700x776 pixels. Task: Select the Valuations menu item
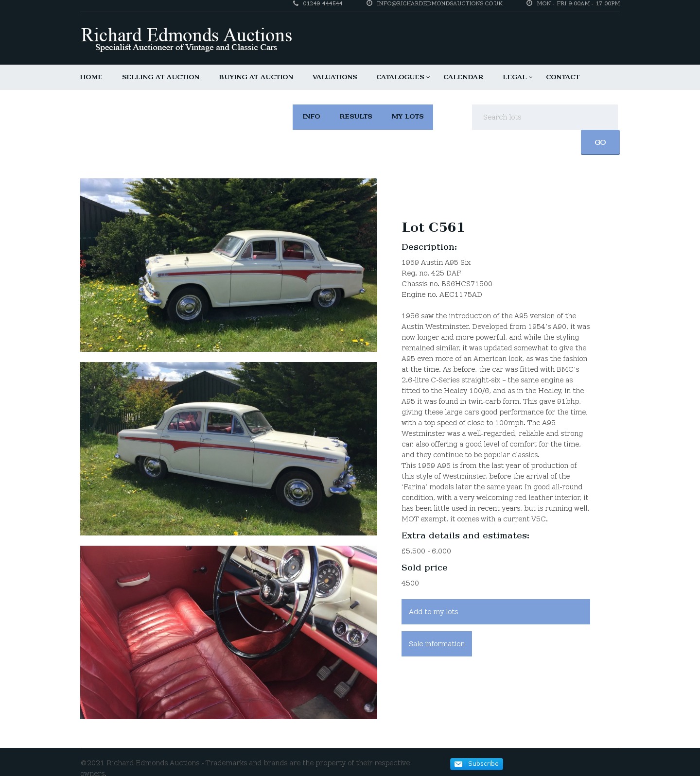(334, 77)
